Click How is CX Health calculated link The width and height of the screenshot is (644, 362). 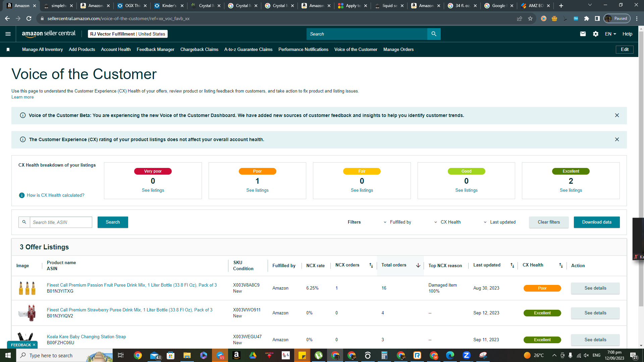(56, 195)
